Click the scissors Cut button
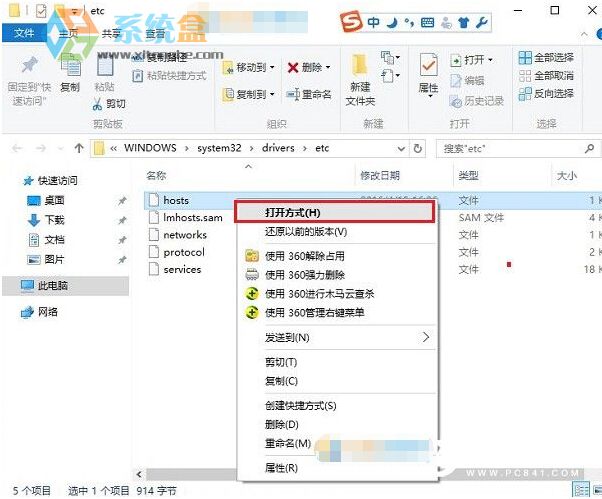Viewport: 602px width, 499px height. tap(109, 104)
